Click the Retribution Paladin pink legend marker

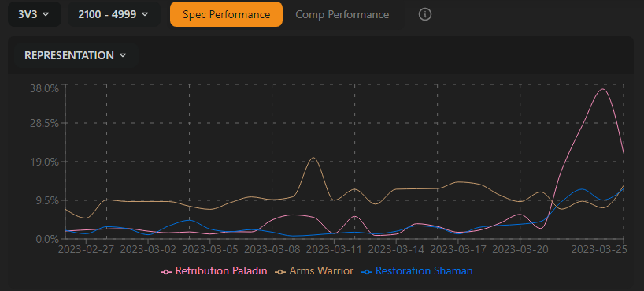pos(166,271)
